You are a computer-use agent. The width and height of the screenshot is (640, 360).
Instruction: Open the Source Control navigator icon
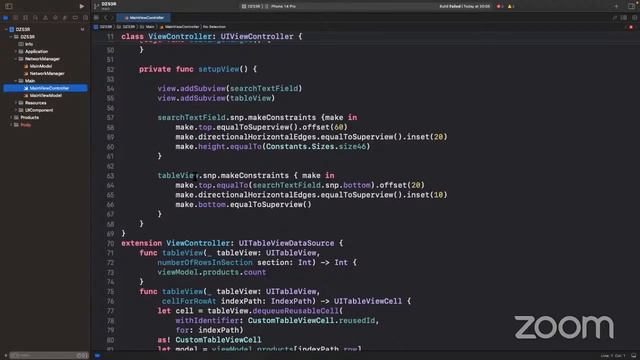(x=16, y=18)
